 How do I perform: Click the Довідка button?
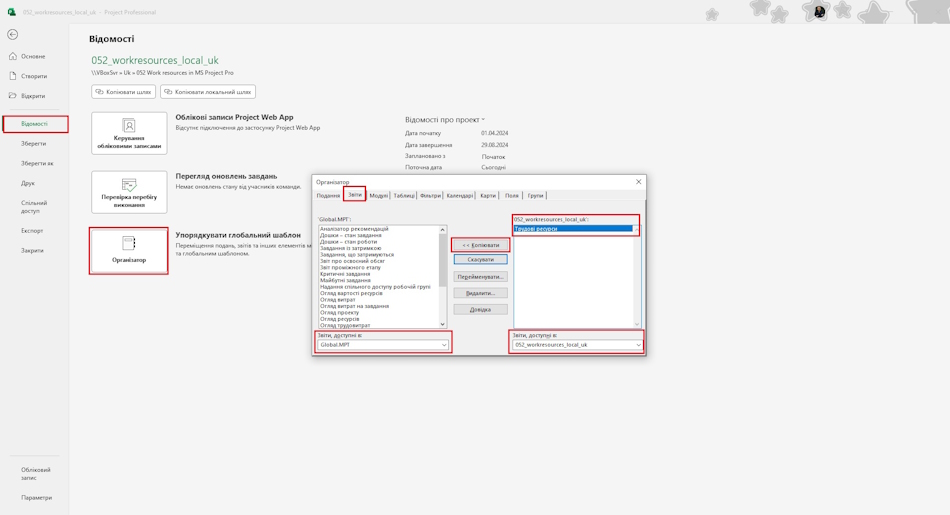[x=480, y=310]
